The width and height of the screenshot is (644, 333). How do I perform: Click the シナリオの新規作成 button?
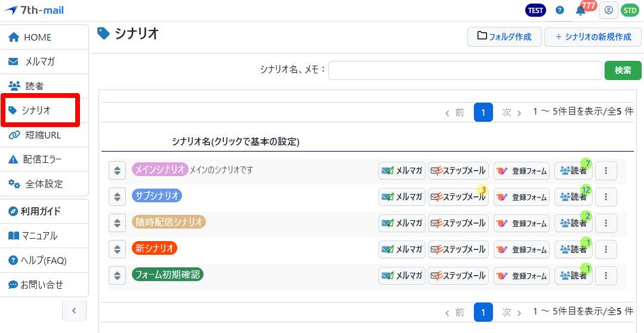(593, 36)
